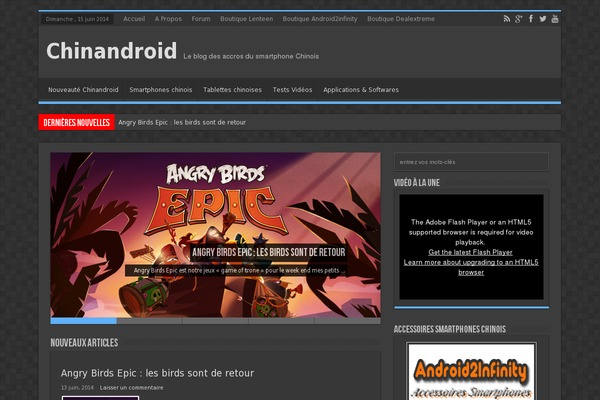The height and width of the screenshot is (400, 600).
Task: Open the Facebook icon
Action: click(531, 19)
